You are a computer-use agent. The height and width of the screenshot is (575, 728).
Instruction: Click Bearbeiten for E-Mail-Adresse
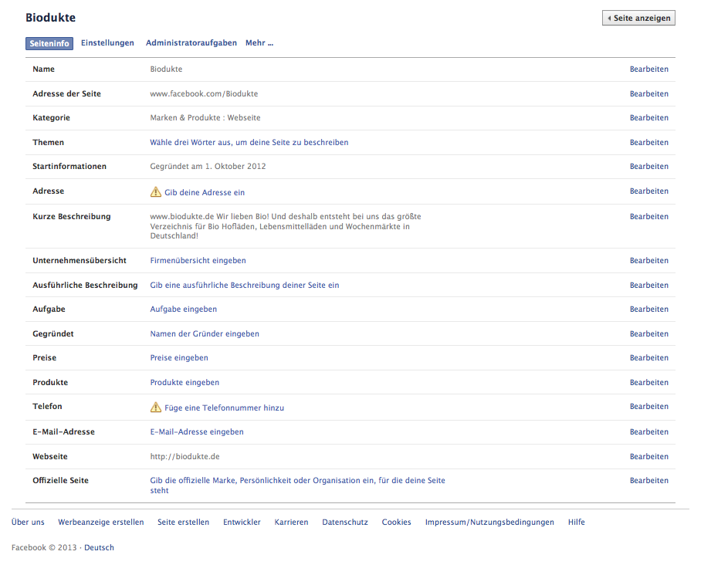(648, 431)
